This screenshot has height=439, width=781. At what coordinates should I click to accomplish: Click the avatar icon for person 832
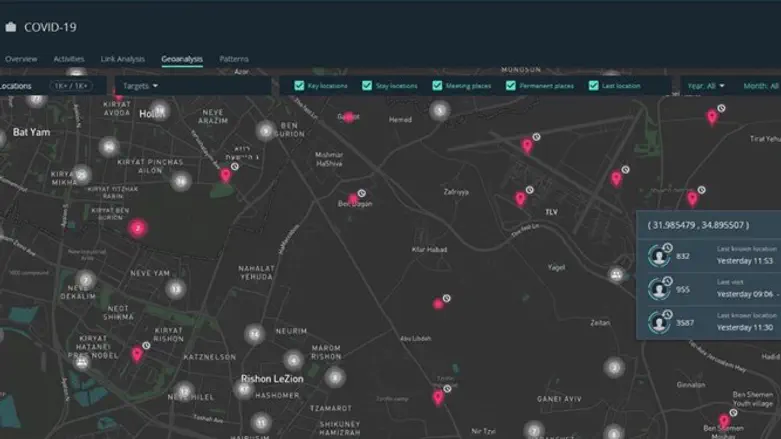(659, 255)
